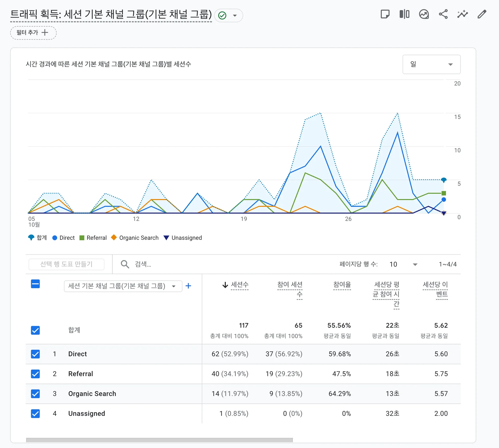Toggle the select-all header checkbox
Image resolution: width=499 pixels, height=448 pixels.
[35, 284]
